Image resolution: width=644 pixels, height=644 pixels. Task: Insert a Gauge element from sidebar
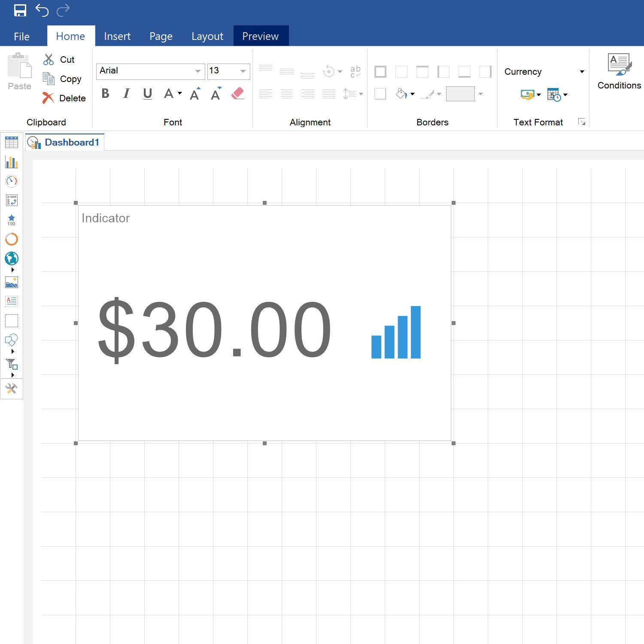pyautogui.click(x=12, y=181)
